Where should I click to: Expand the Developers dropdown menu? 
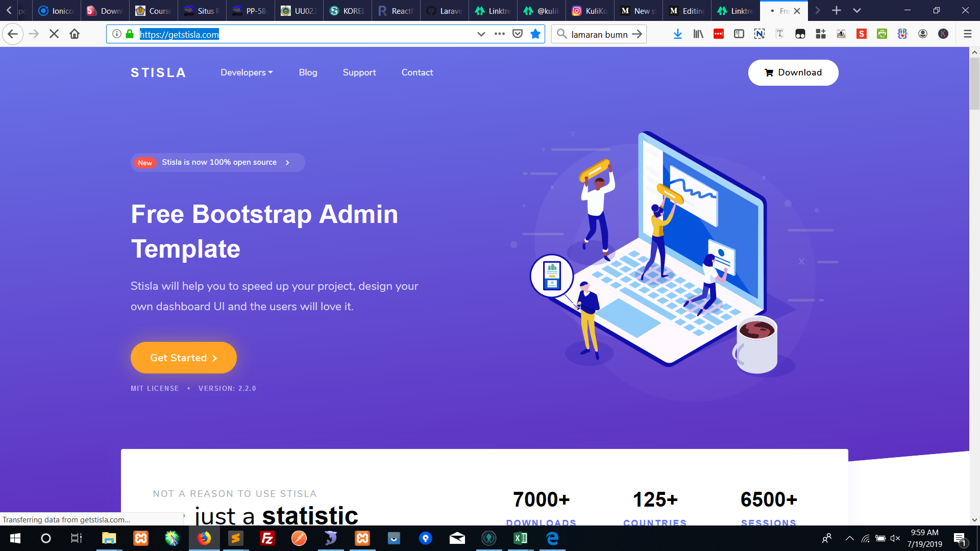[x=247, y=72]
